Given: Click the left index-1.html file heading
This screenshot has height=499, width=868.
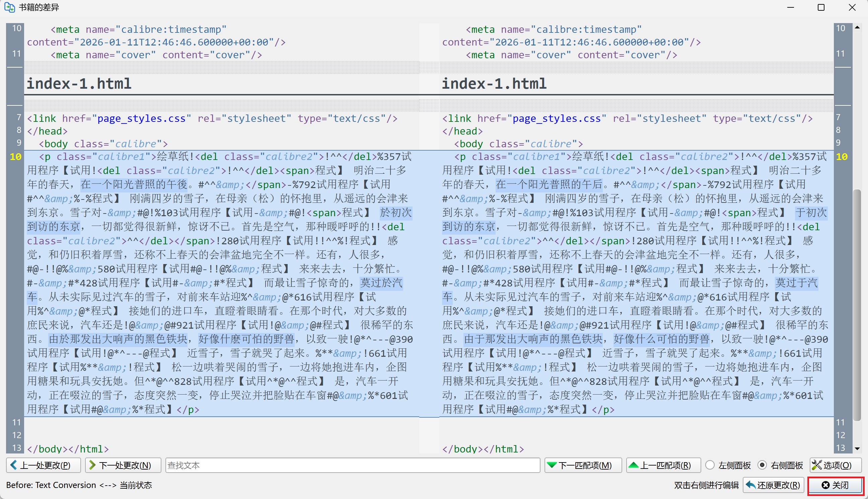Looking at the screenshot, I should tap(79, 84).
